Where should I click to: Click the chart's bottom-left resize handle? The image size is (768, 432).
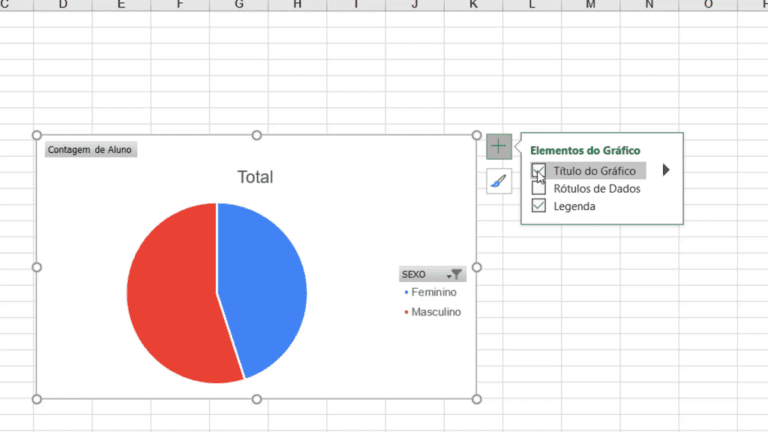pos(37,399)
